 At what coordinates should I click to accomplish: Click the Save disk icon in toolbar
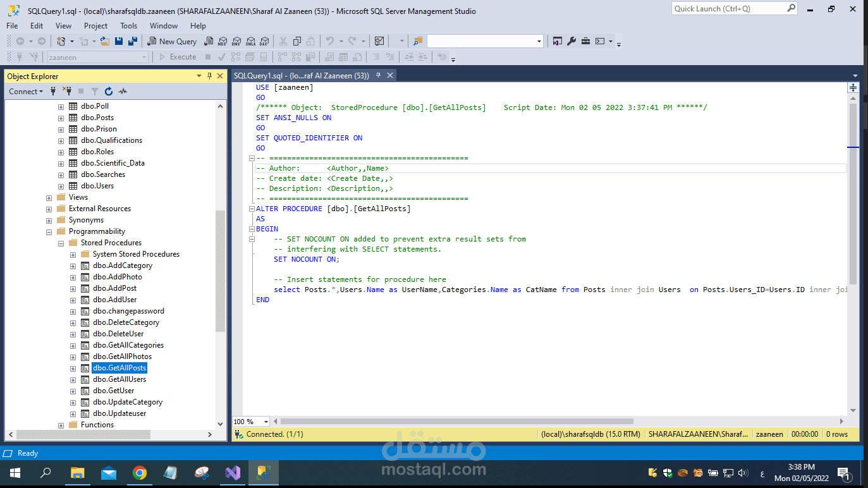coord(118,41)
